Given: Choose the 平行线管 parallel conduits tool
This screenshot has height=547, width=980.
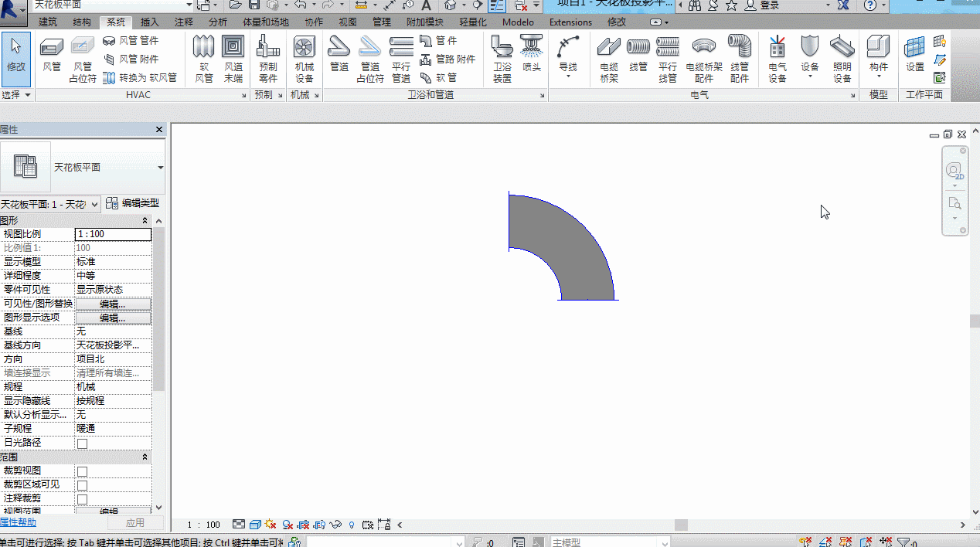Looking at the screenshot, I should pos(668,59).
